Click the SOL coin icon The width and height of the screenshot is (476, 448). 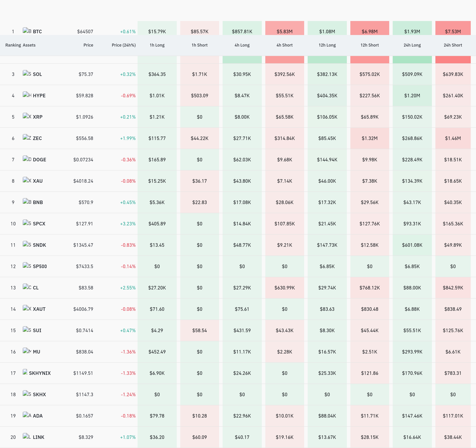[x=27, y=73]
